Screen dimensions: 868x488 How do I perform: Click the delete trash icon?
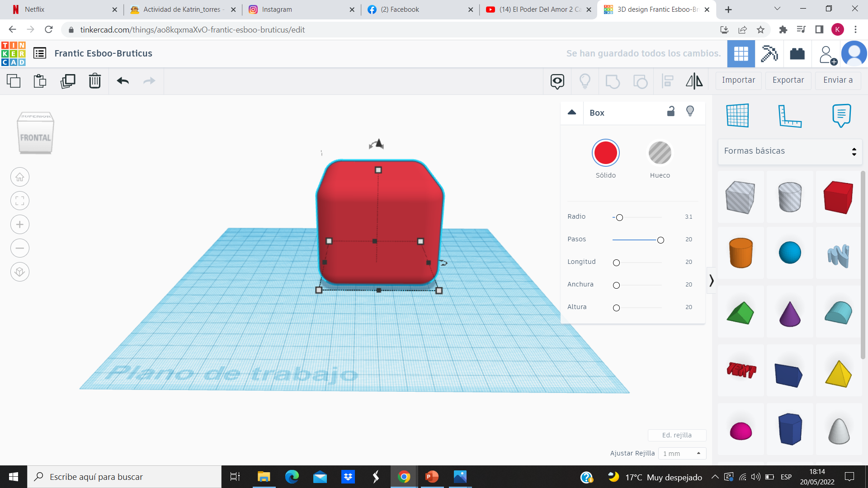tap(94, 81)
